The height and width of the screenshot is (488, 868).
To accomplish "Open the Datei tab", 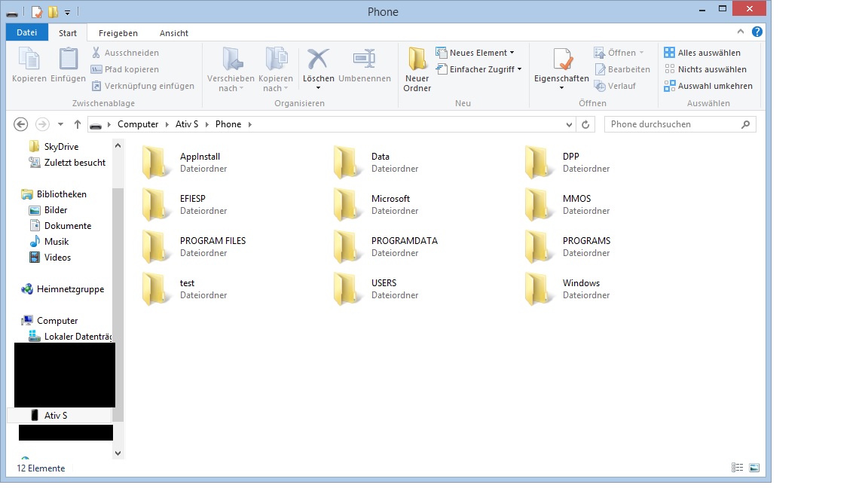I will [26, 32].
